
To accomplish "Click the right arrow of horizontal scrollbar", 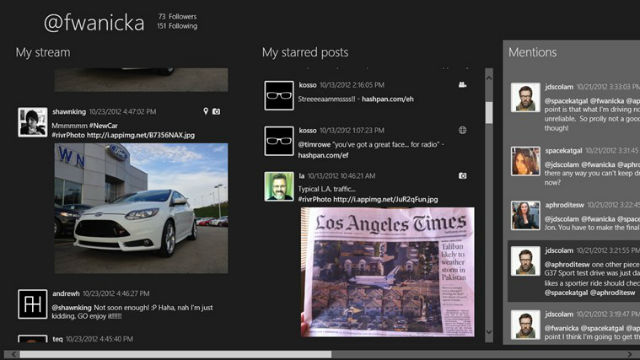I will (630, 354).
